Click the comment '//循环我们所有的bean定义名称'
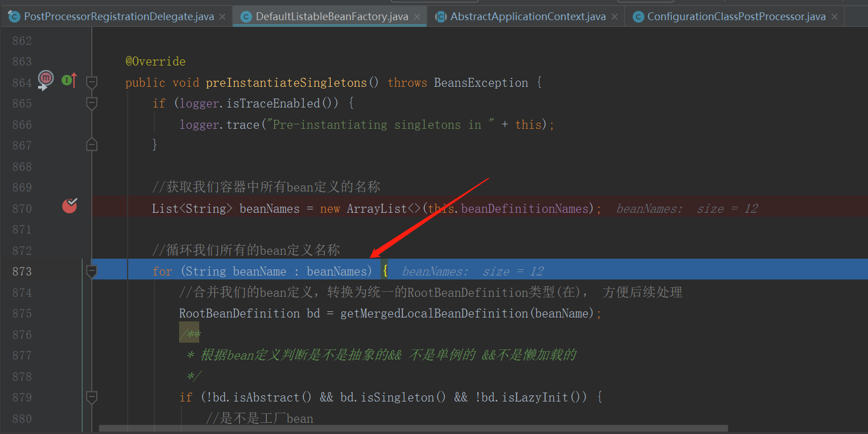This screenshot has height=434, width=868. tap(246, 250)
